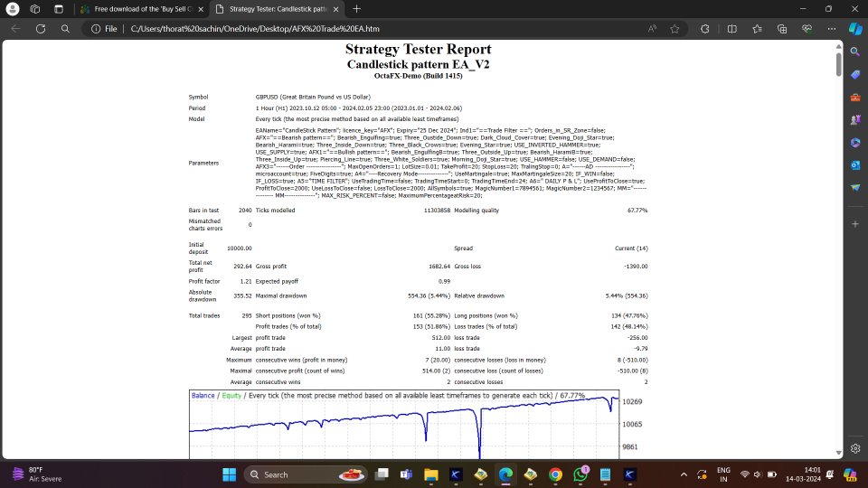Open the weather widget showing 80°F

coord(38,474)
